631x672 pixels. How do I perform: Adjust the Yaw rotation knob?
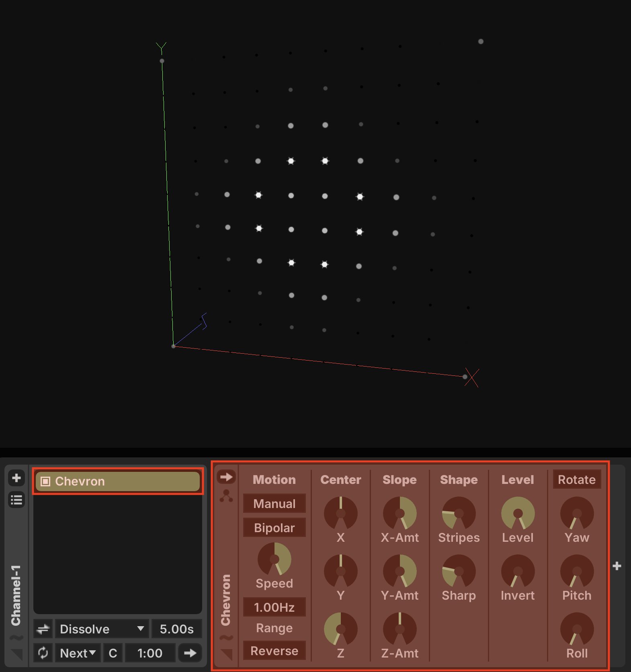577,513
